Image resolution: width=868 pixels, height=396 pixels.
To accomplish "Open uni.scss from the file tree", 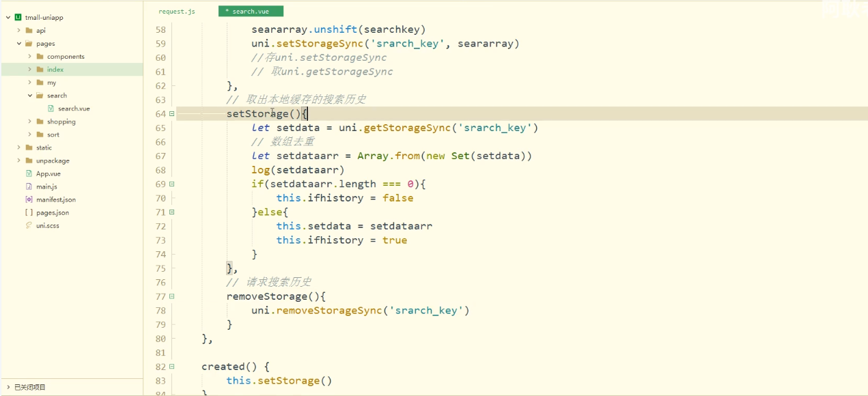I will point(48,225).
